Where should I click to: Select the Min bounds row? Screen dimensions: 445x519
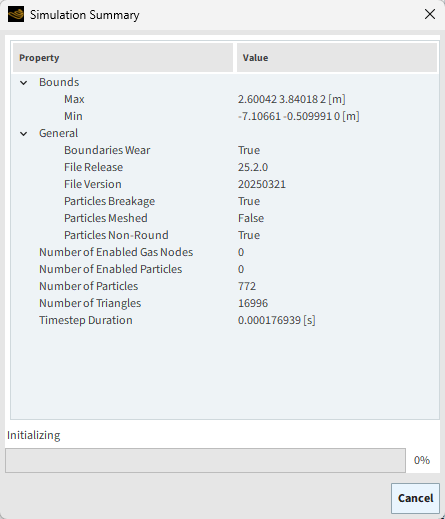tap(225, 116)
